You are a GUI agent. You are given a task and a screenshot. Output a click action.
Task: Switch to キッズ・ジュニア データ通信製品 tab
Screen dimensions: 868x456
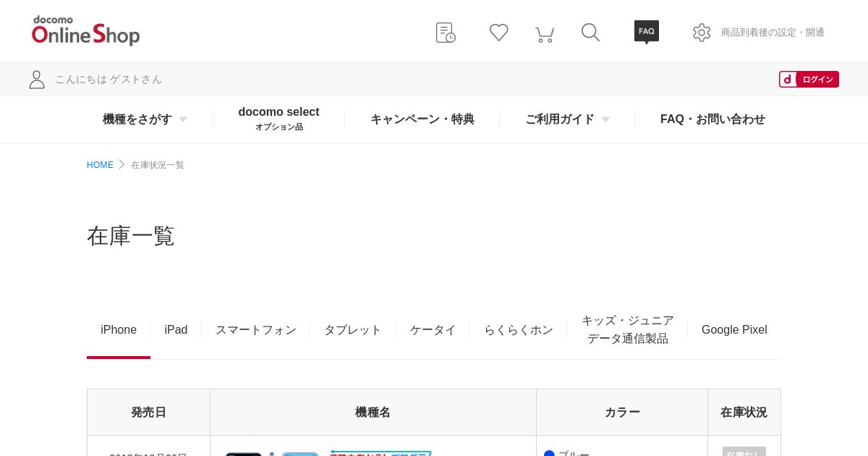click(627, 329)
